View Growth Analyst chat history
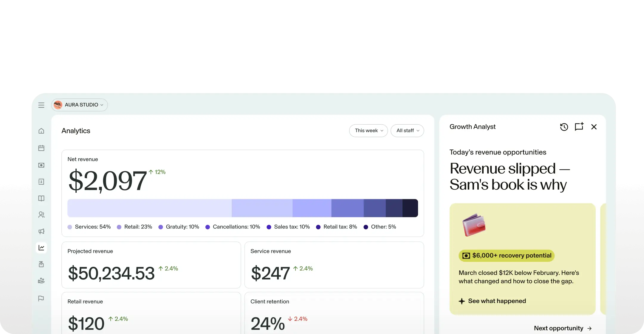 point(564,127)
